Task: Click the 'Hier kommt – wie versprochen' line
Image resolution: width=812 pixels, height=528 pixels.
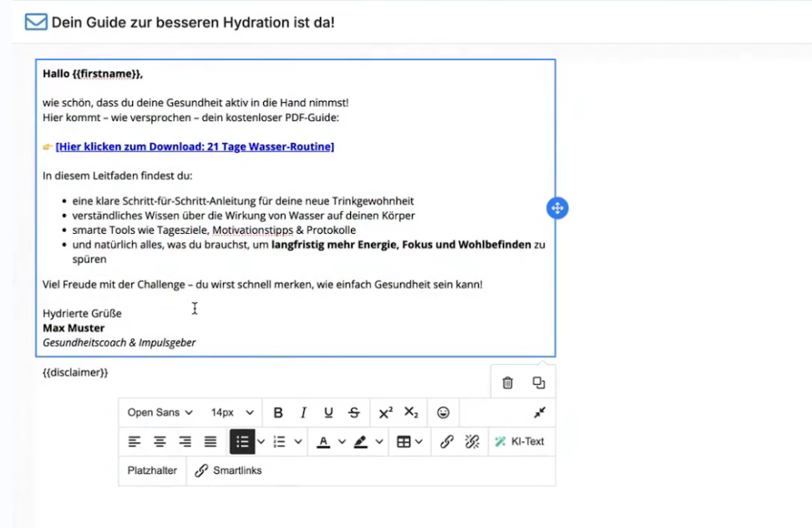Action: [x=190, y=118]
